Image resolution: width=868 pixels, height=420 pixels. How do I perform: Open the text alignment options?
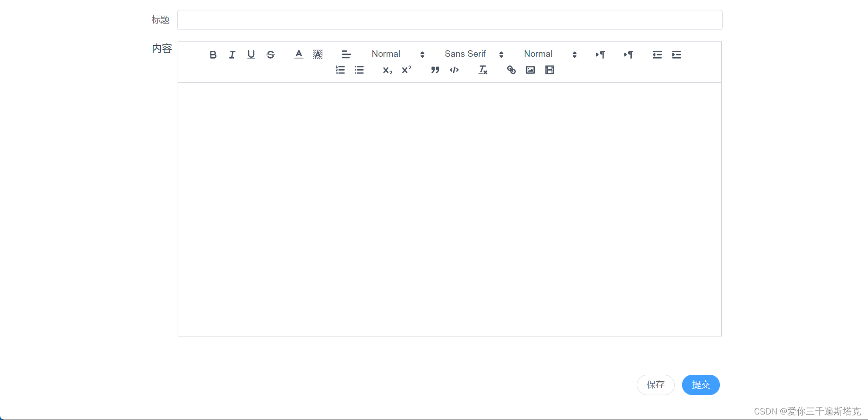tap(346, 54)
